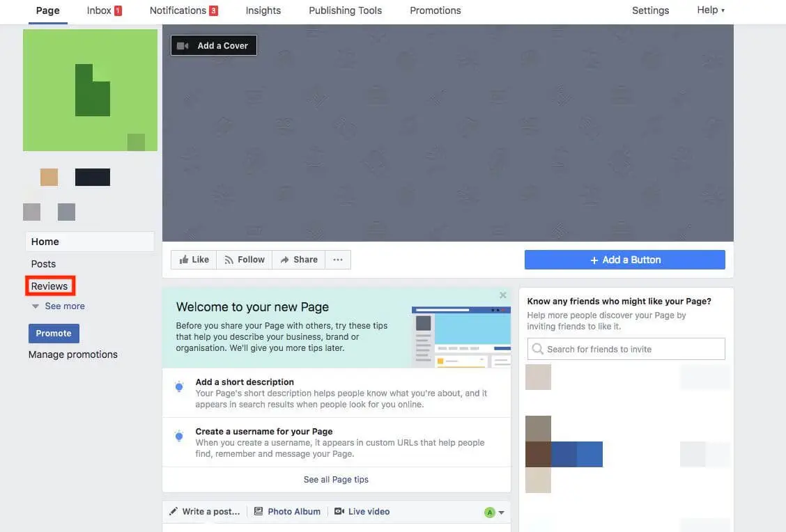The width and height of the screenshot is (786, 532).
Task: Click the thumbs-up icon on Like
Action: coord(184,260)
